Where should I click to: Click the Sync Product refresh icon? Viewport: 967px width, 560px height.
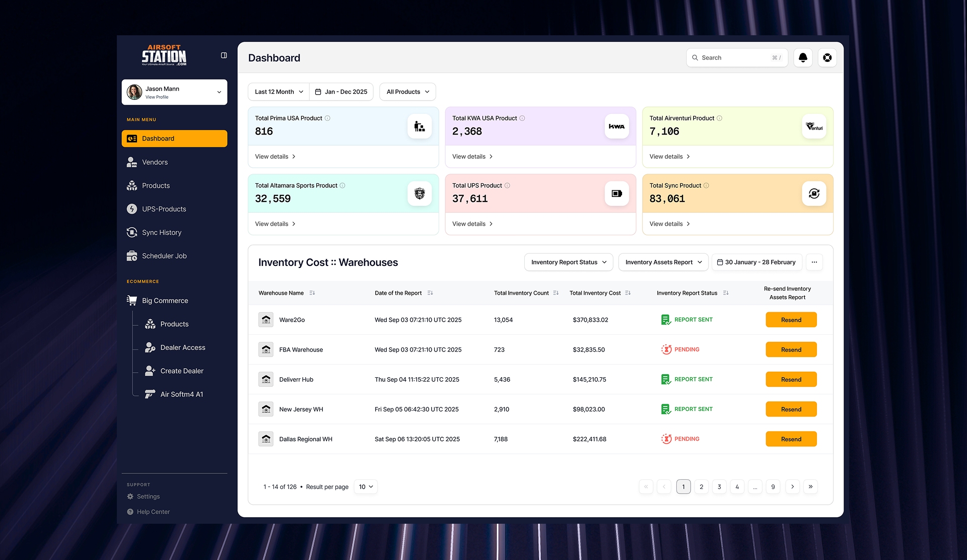point(814,193)
